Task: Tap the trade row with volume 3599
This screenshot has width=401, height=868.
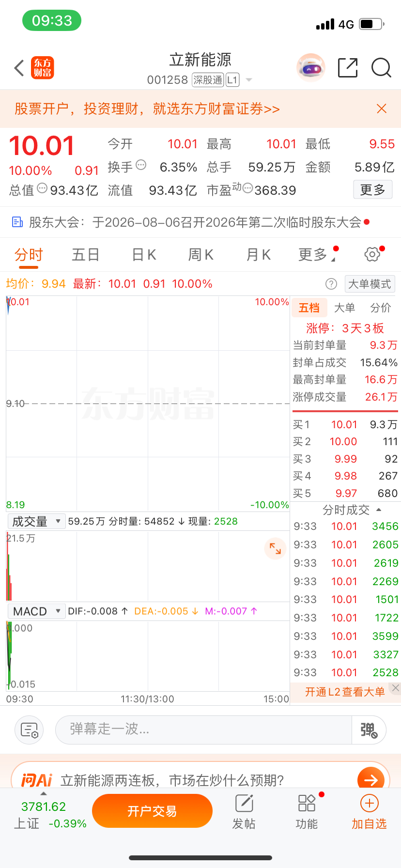Action: click(346, 636)
